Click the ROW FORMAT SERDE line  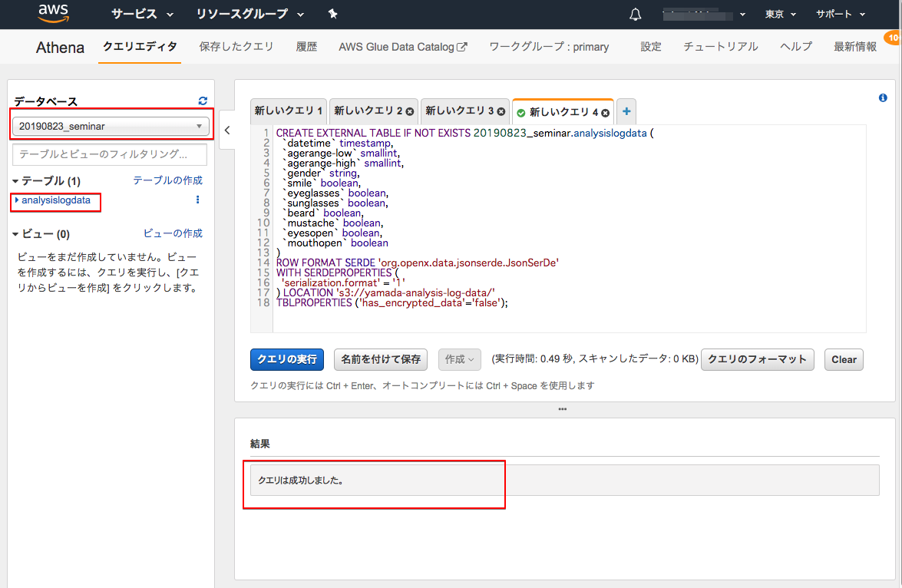click(417, 263)
